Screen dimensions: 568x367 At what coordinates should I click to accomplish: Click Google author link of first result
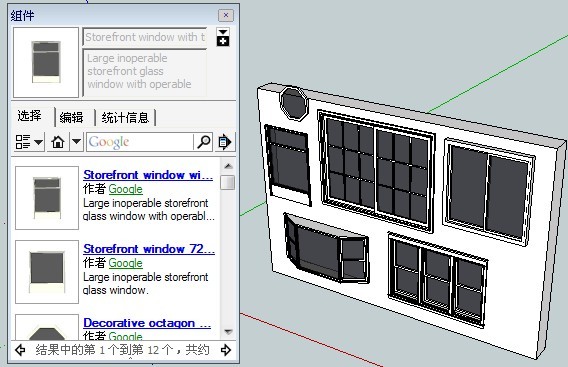(125, 189)
